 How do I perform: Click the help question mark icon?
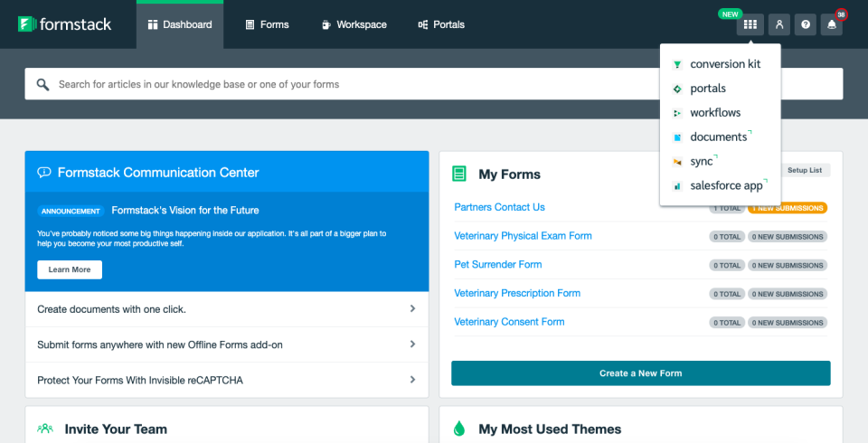point(806,24)
